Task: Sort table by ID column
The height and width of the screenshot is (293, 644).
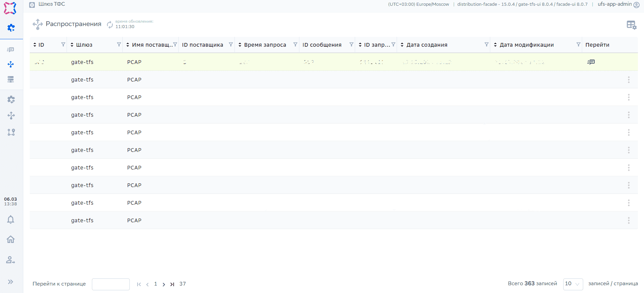Action: 35,45
